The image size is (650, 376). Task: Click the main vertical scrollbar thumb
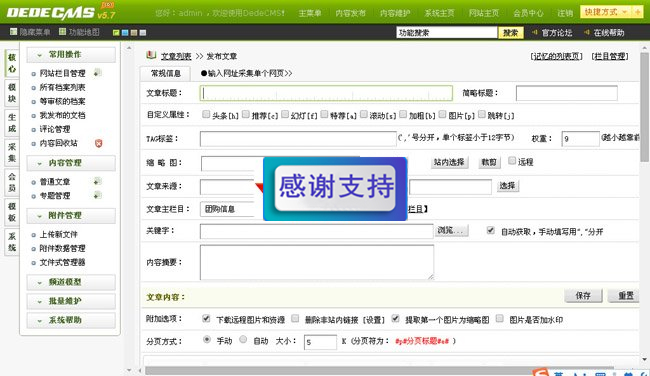pos(644,107)
